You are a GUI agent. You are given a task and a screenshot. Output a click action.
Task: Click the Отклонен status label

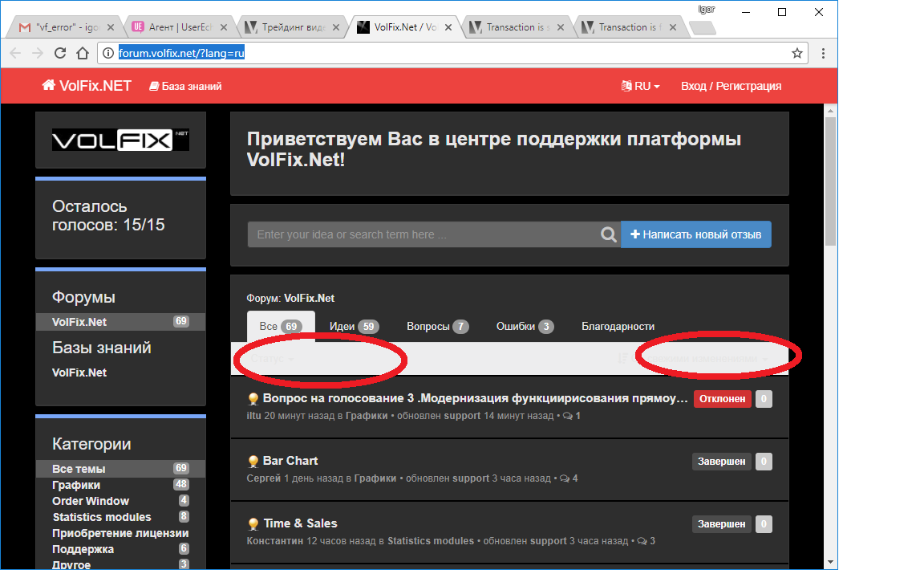(x=723, y=399)
